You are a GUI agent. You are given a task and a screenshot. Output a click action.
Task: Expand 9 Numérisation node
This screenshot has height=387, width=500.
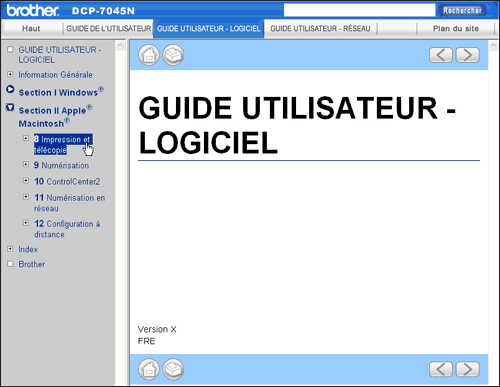[26, 164]
